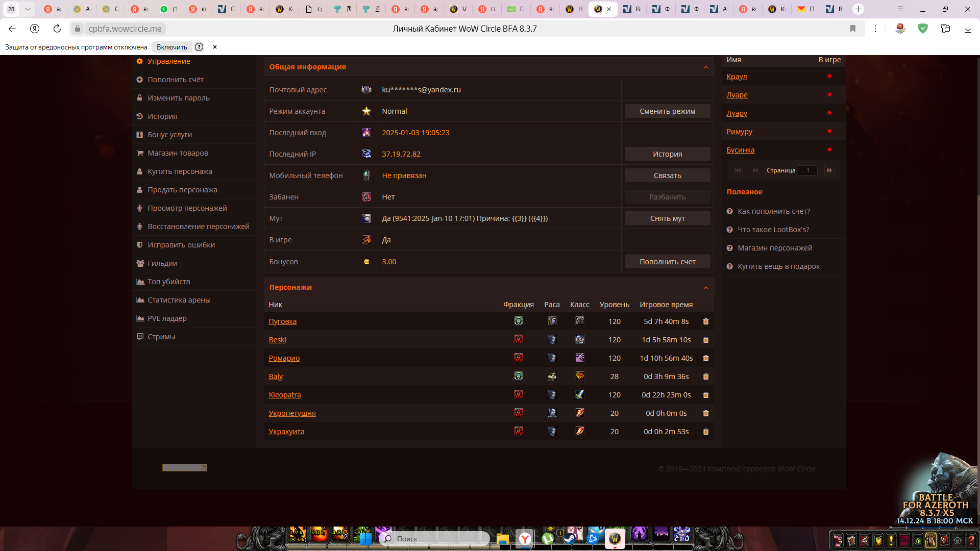Open character Римуру in right panel
The image size is (980, 551).
click(x=740, y=132)
